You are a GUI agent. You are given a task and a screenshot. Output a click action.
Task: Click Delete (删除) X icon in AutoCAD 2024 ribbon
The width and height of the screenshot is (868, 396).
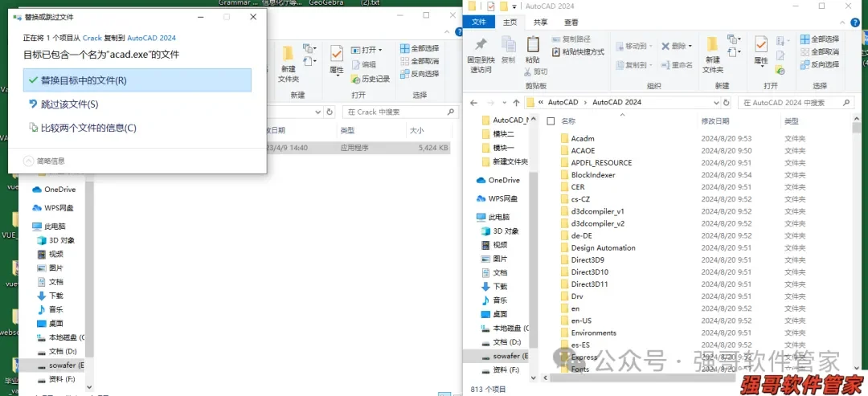tap(665, 46)
